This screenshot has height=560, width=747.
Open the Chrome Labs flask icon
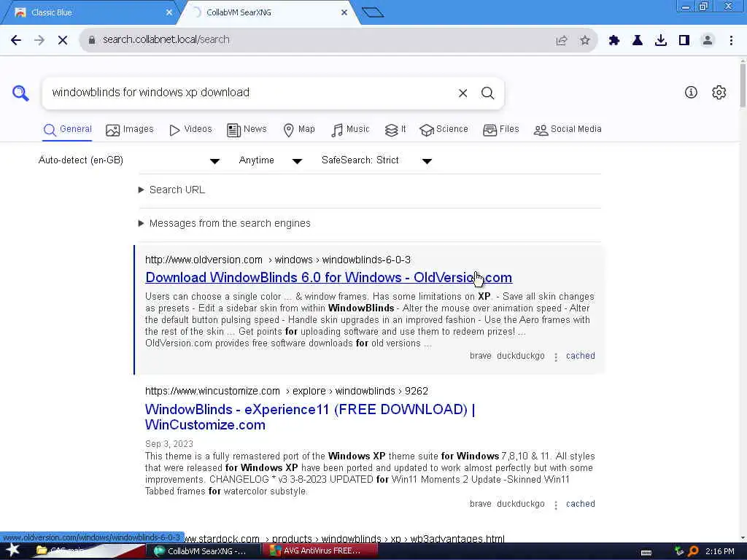pyautogui.click(x=637, y=41)
